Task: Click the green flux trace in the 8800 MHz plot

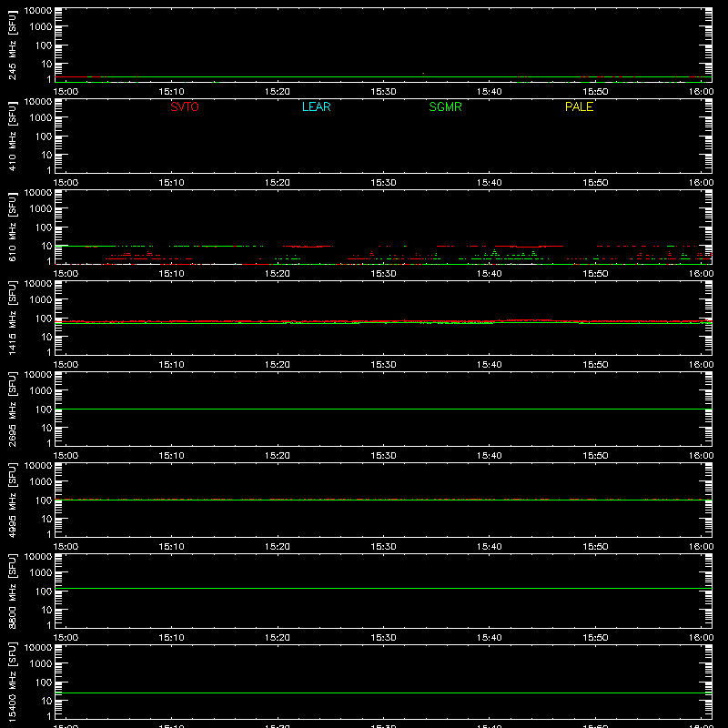Action: pyautogui.click(x=383, y=588)
